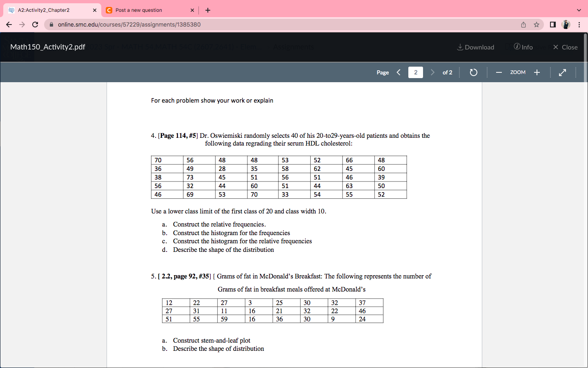Click the page number input field
This screenshot has width=588, height=368.
tap(415, 72)
